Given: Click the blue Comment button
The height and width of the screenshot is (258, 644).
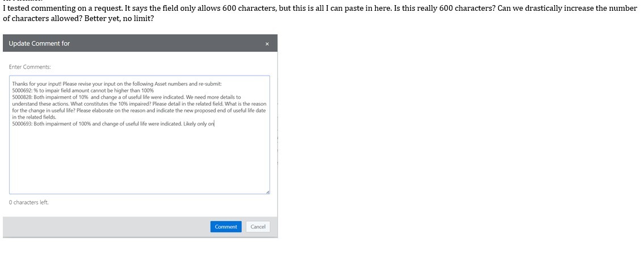Looking at the screenshot, I should [x=226, y=227].
